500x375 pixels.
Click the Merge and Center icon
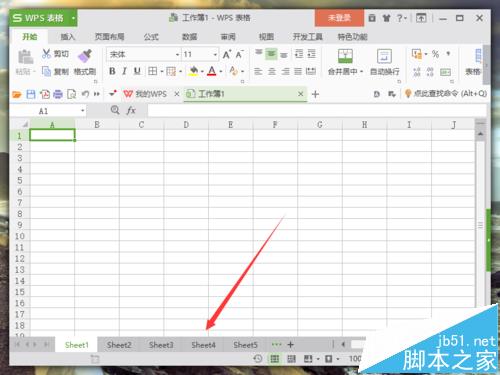pos(345,56)
